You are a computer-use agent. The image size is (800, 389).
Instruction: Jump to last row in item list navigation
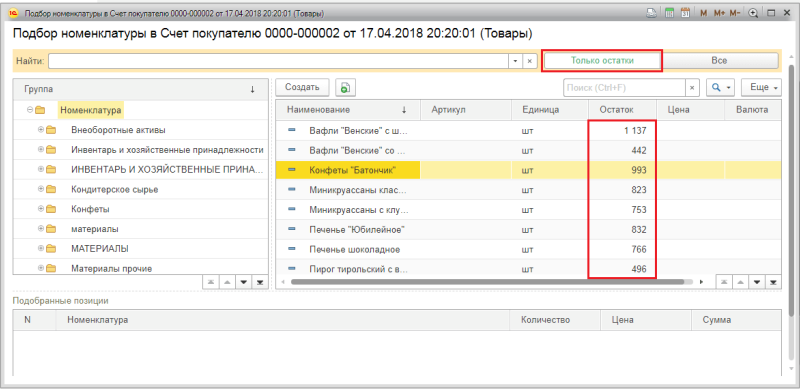(x=773, y=282)
